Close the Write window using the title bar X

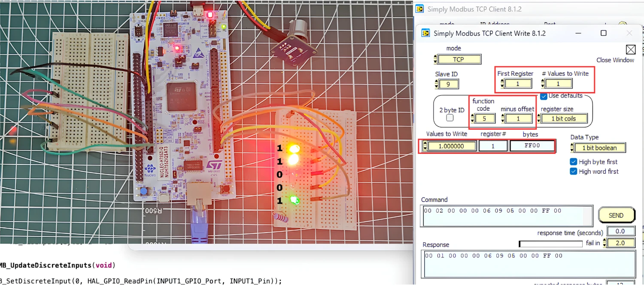coord(629,33)
